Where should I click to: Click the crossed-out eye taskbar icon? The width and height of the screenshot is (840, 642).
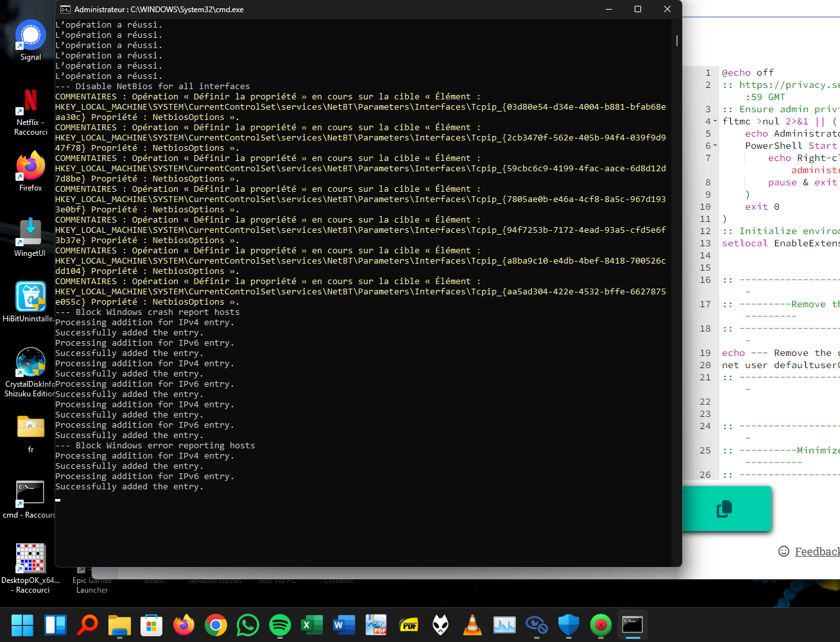536,625
